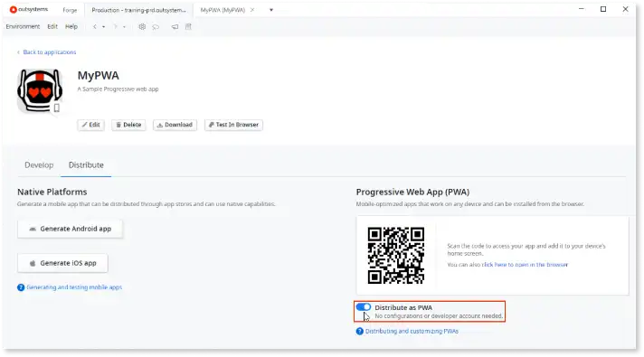Click the Test In Browser button
644x357 pixels.
[233, 125]
